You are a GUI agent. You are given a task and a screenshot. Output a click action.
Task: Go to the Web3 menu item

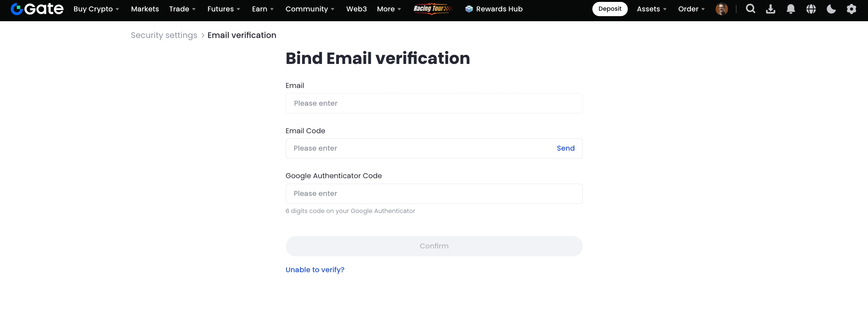pyautogui.click(x=356, y=9)
